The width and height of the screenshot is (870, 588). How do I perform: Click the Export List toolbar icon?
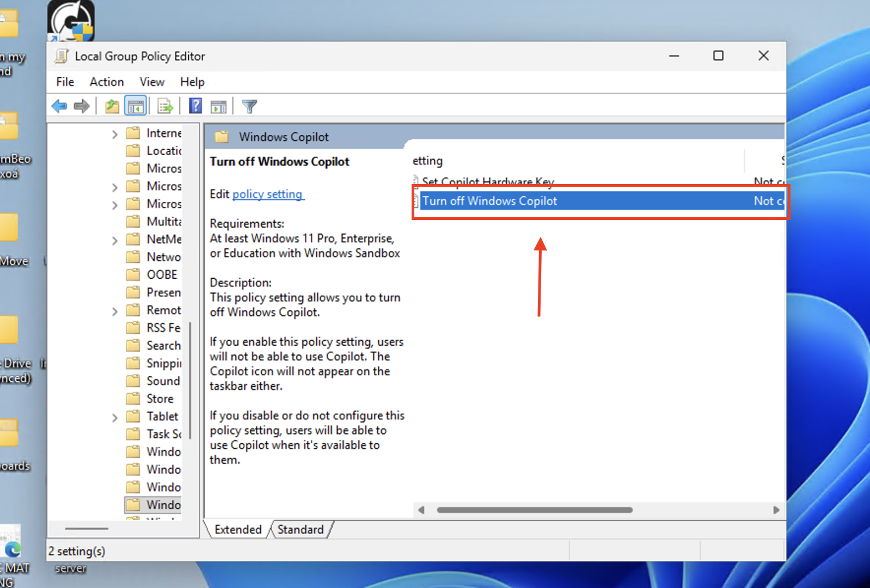165,106
